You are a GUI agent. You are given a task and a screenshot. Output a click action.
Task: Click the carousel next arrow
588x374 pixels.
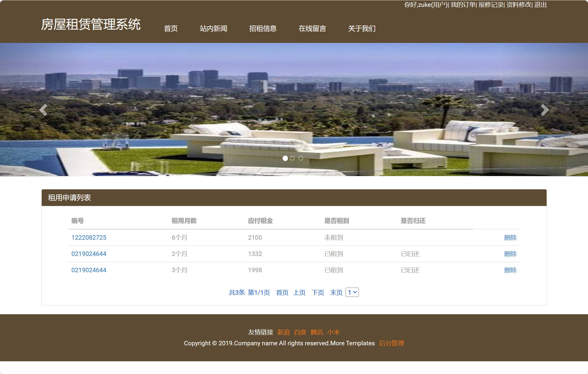[x=544, y=110]
